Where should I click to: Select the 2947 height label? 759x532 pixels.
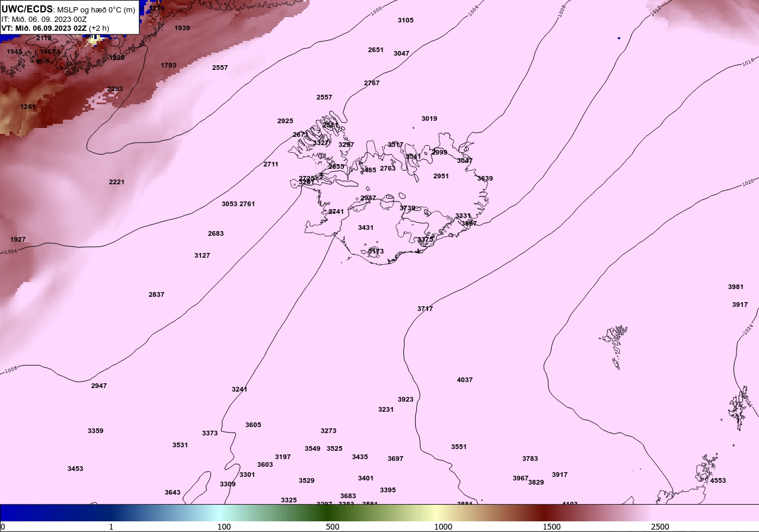99,386
